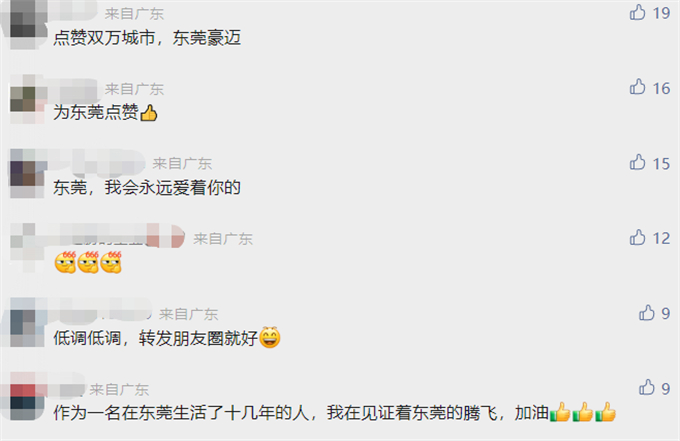The width and height of the screenshot is (680, 441).
Task: Open avatar of '为东莞点赞' commenter
Action: coord(27,99)
